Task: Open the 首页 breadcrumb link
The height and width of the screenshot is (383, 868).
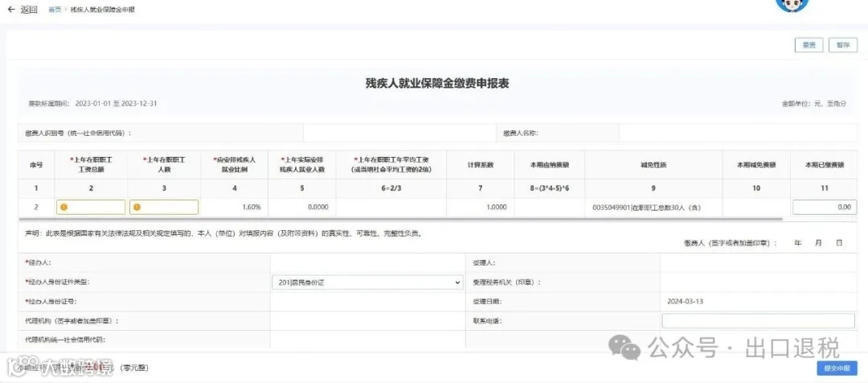Action: (55, 10)
